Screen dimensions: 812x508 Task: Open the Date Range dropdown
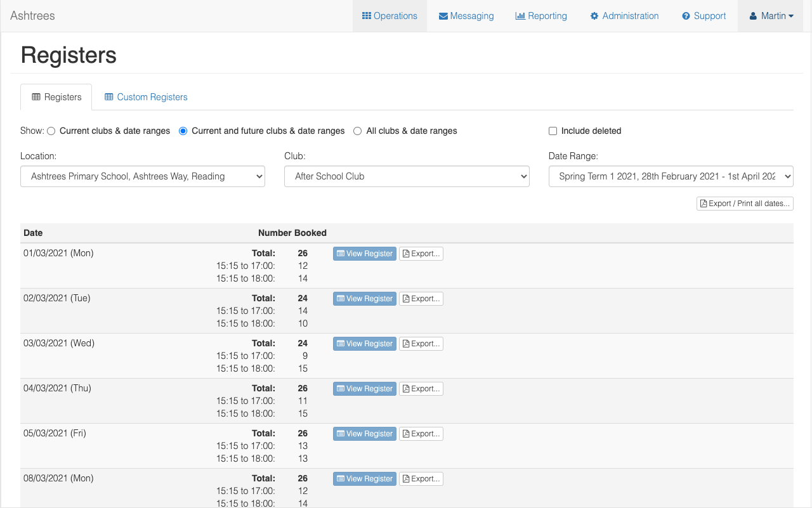(x=671, y=176)
